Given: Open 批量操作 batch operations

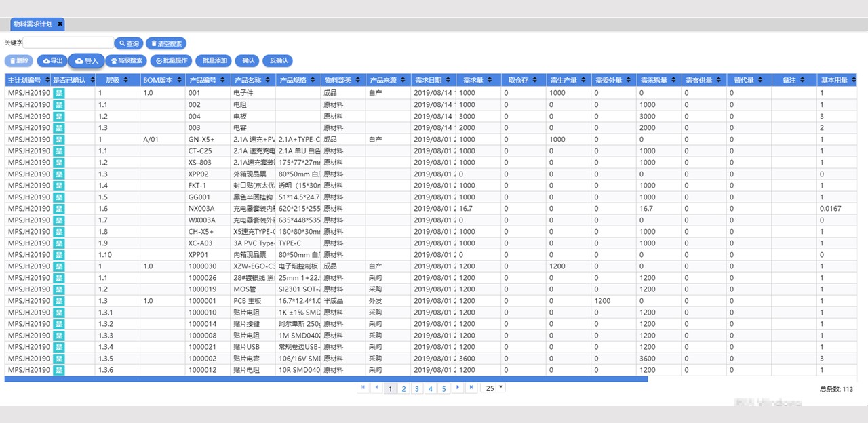Looking at the screenshot, I should (x=171, y=60).
